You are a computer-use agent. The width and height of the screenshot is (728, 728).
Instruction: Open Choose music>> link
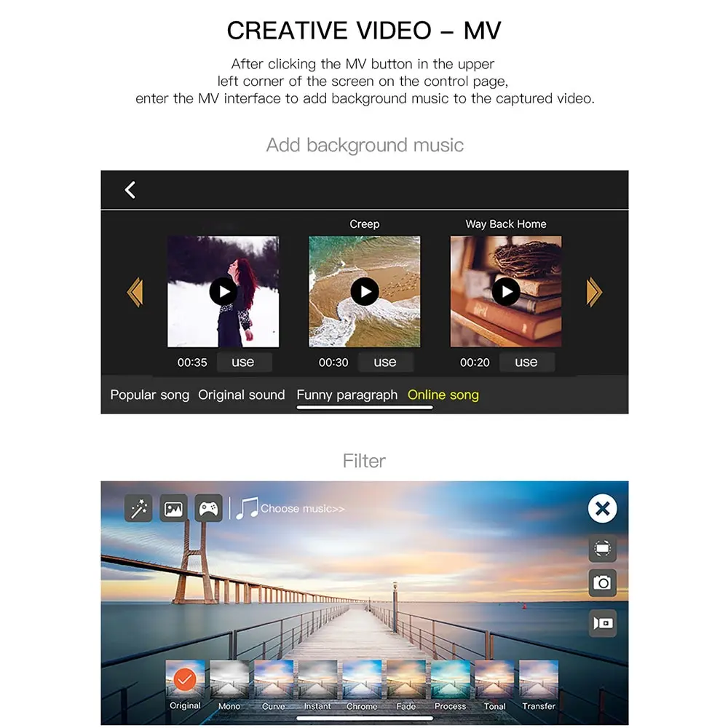303,509
